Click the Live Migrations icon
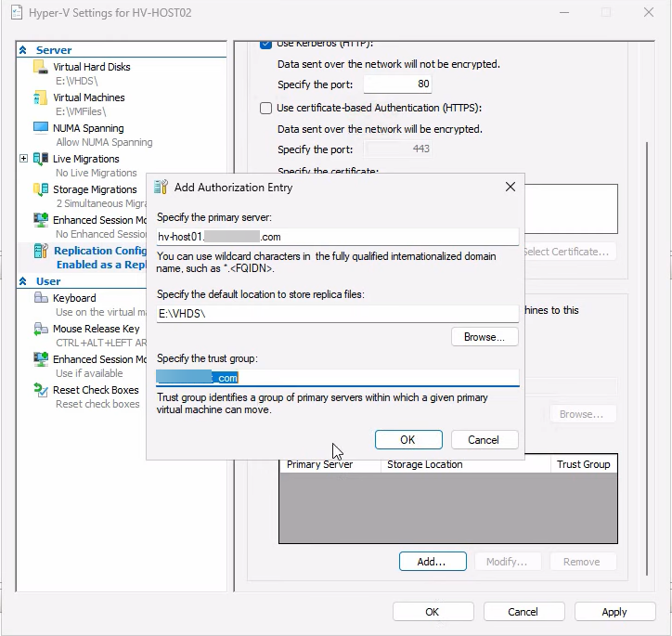This screenshot has width=672, height=636. point(41,159)
